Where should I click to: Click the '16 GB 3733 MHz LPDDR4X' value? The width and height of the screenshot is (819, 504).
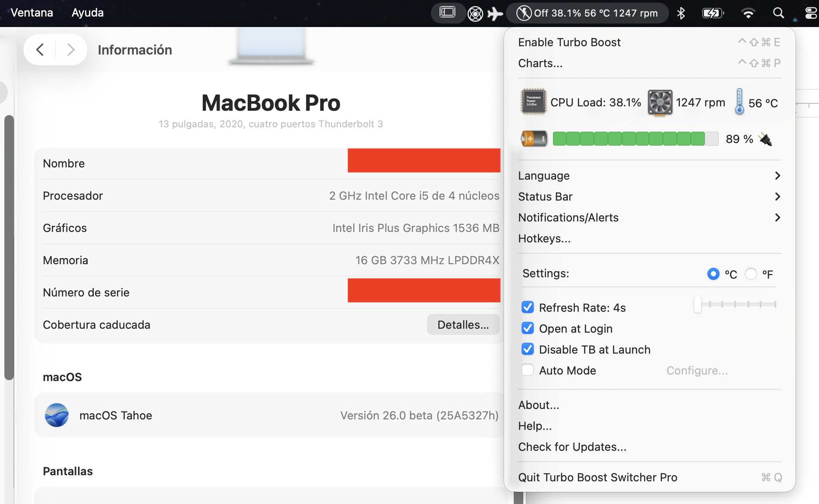coord(427,260)
